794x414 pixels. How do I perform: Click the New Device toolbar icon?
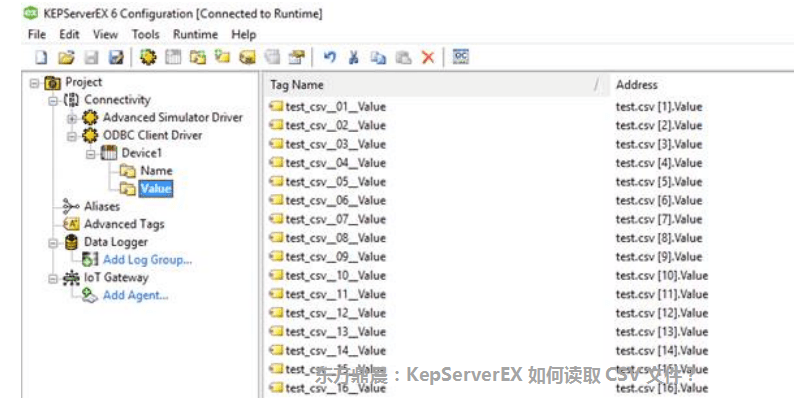click(x=173, y=57)
